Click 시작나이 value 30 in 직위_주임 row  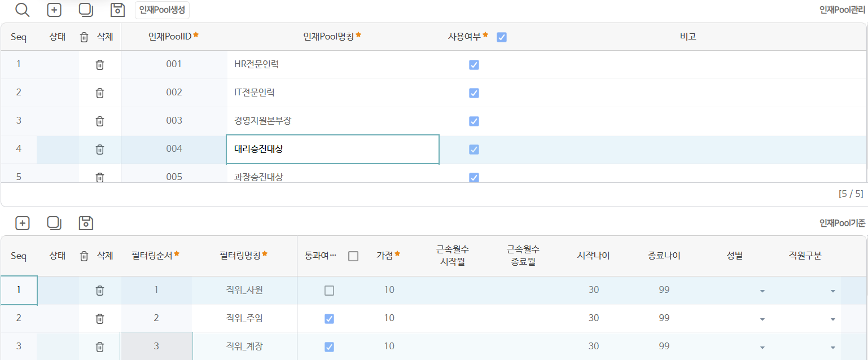tap(593, 318)
